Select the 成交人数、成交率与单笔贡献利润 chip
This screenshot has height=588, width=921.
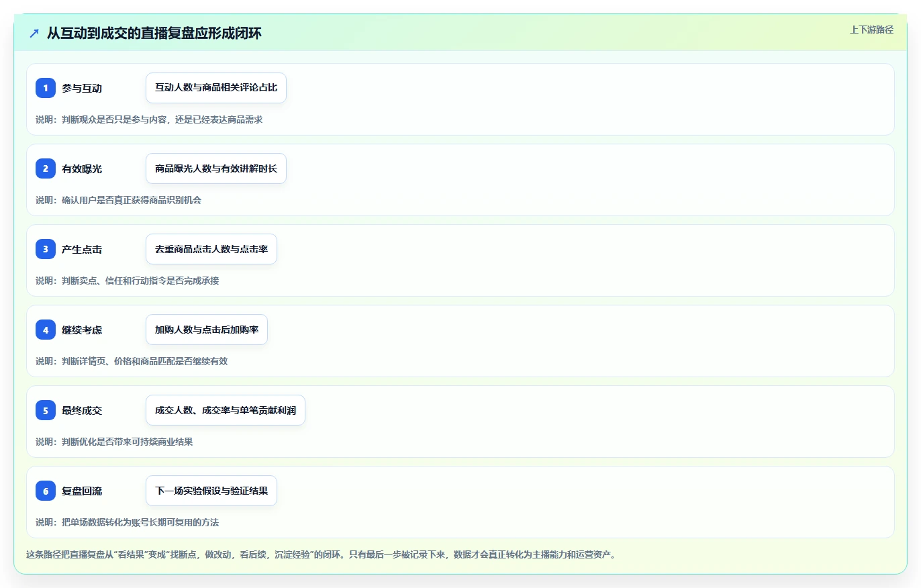[226, 410]
